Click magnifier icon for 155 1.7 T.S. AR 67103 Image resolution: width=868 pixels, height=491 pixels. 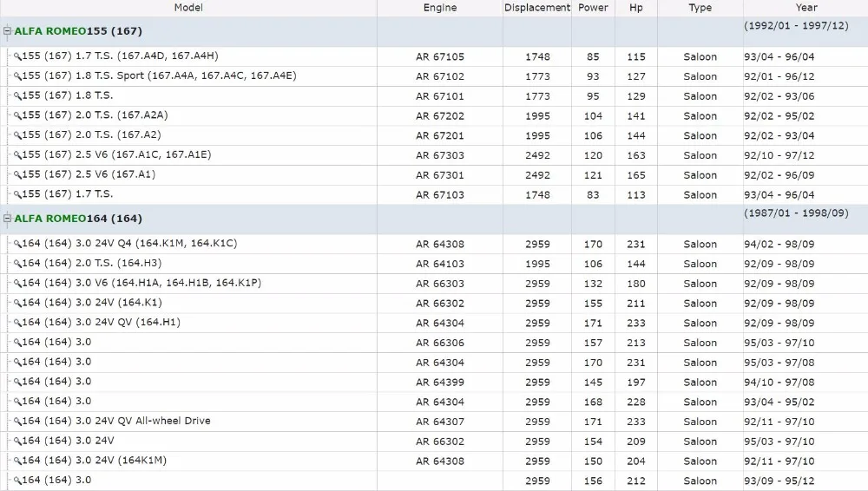coord(17,195)
